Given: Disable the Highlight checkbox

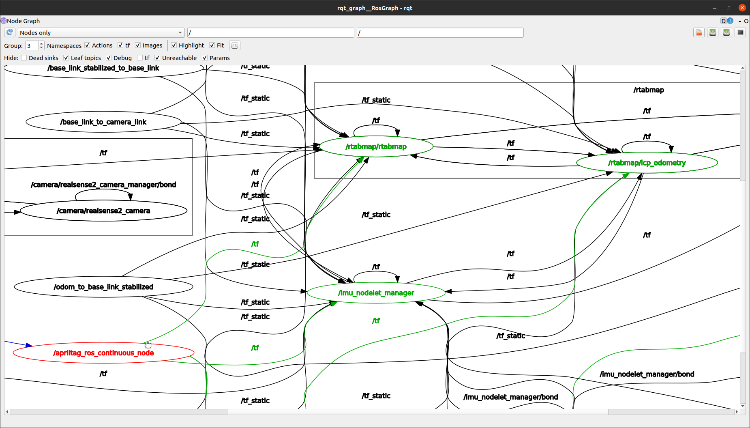Looking at the screenshot, I should (x=174, y=46).
